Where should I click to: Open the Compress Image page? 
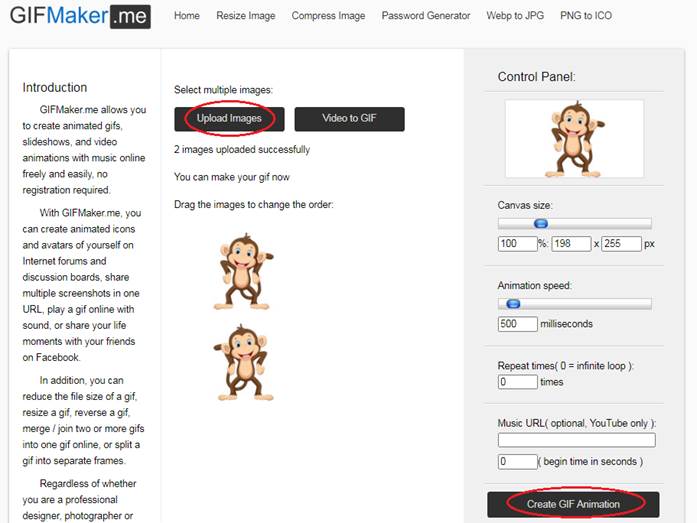pos(328,16)
